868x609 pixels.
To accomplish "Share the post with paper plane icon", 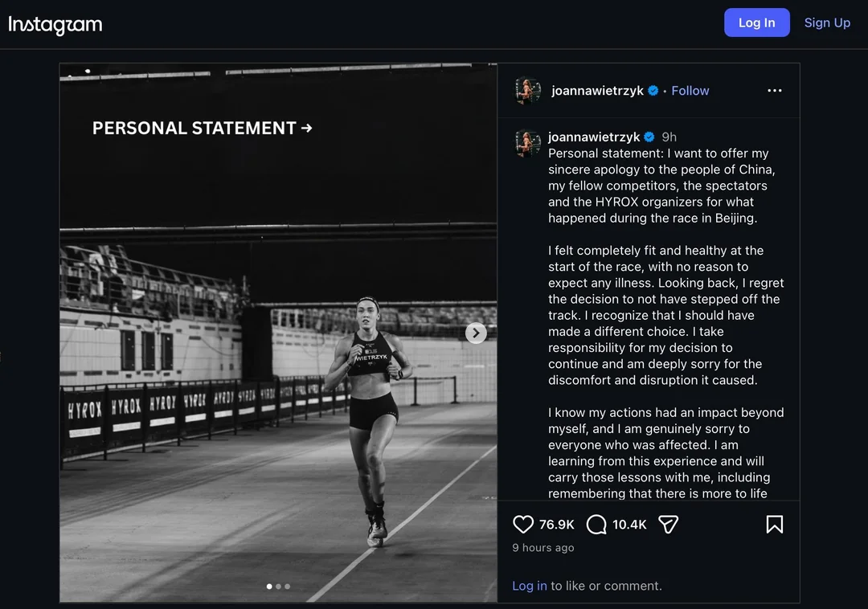I will [668, 524].
